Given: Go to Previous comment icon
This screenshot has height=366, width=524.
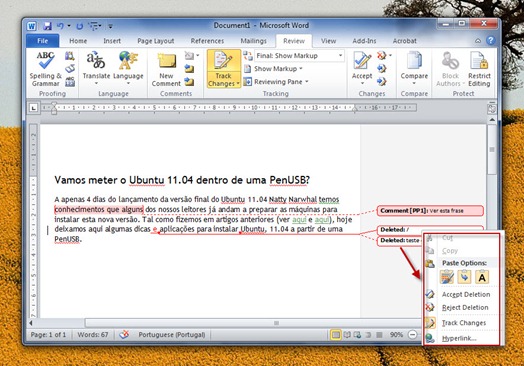Looking at the screenshot, I should (x=189, y=69).
